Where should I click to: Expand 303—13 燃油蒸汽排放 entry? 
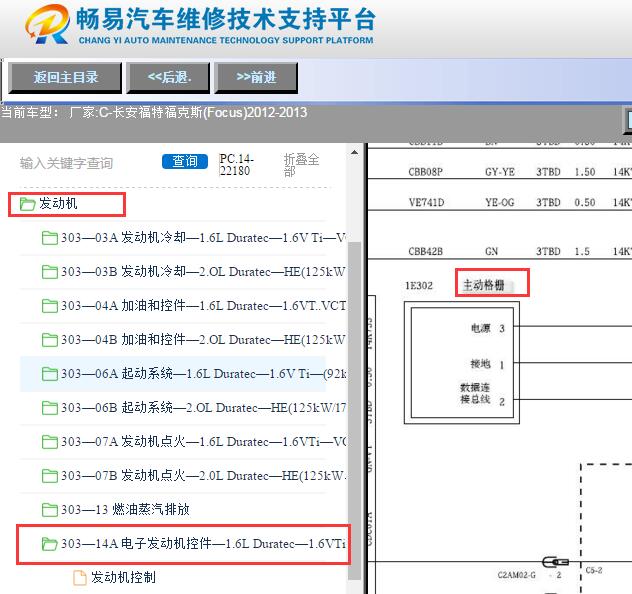tap(125, 510)
